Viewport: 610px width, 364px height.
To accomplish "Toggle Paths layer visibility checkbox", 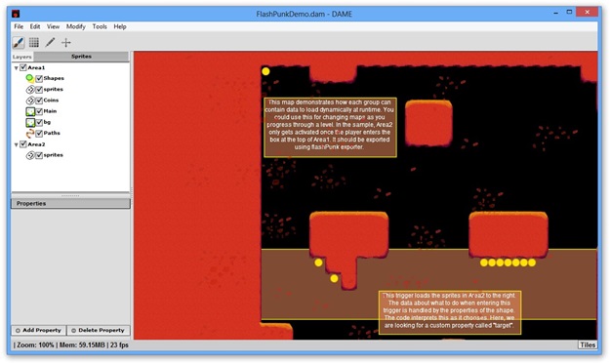I will pyautogui.click(x=39, y=133).
